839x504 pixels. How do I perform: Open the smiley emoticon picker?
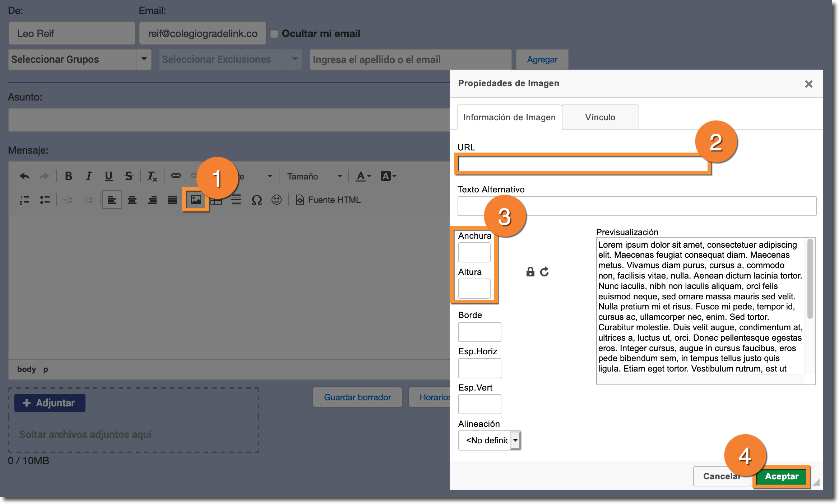click(276, 200)
